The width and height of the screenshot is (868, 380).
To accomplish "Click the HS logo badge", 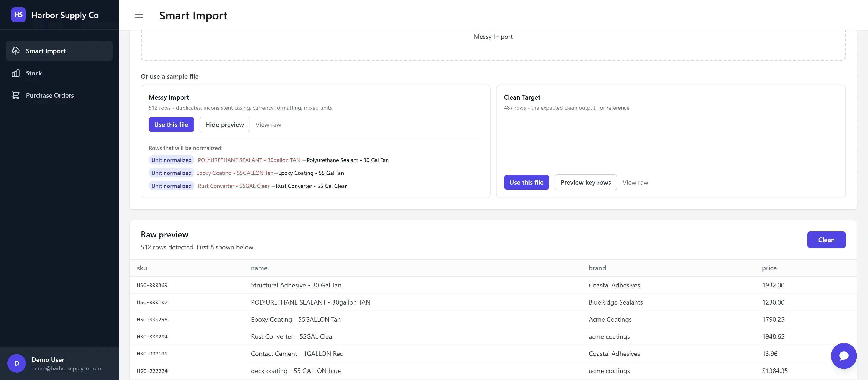I will 18,15.
